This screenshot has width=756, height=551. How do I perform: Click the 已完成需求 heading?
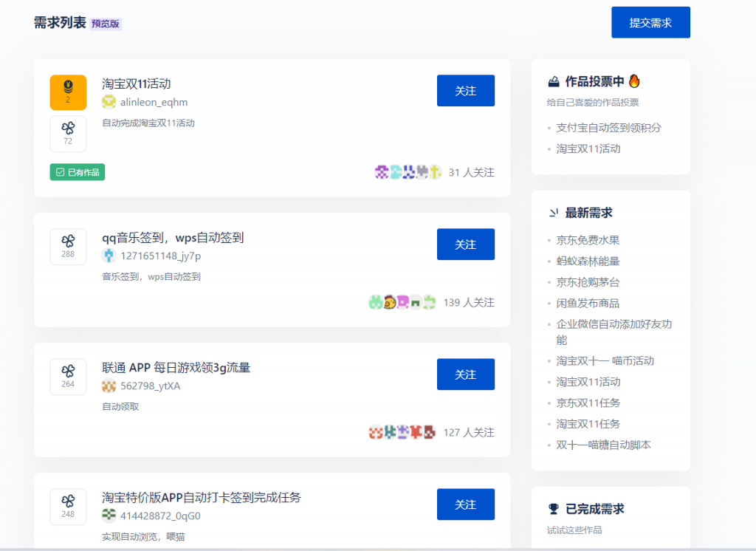(x=594, y=509)
